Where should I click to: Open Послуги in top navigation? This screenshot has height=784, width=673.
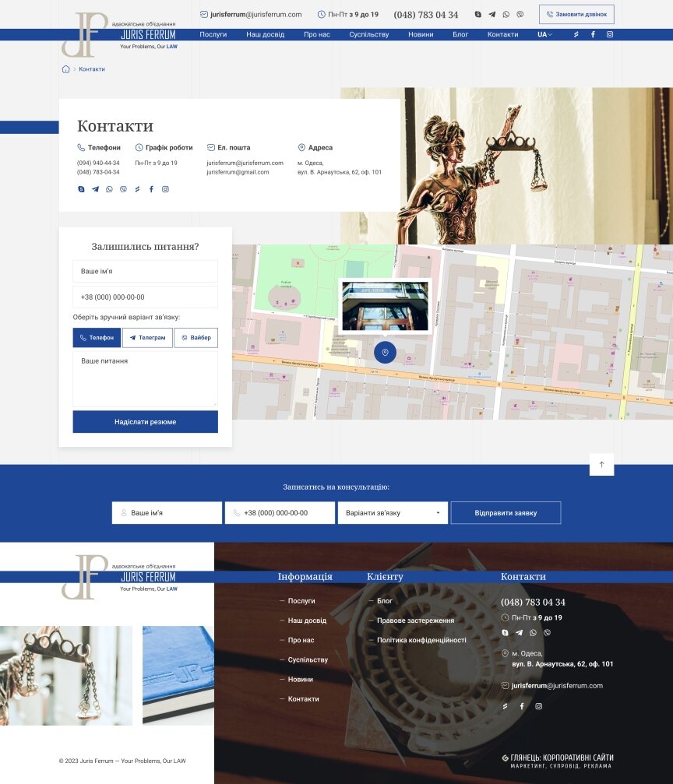[213, 34]
